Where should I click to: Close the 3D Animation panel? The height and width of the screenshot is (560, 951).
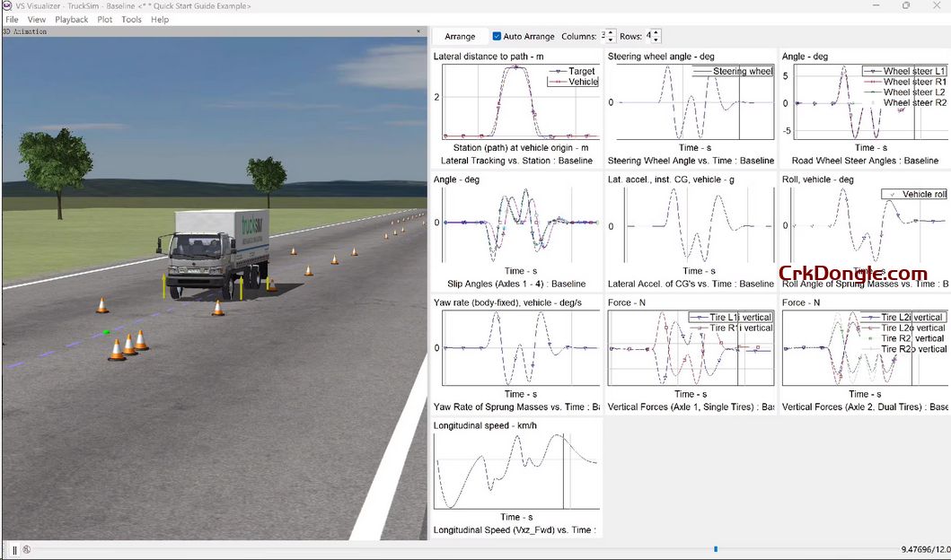(418, 31)
